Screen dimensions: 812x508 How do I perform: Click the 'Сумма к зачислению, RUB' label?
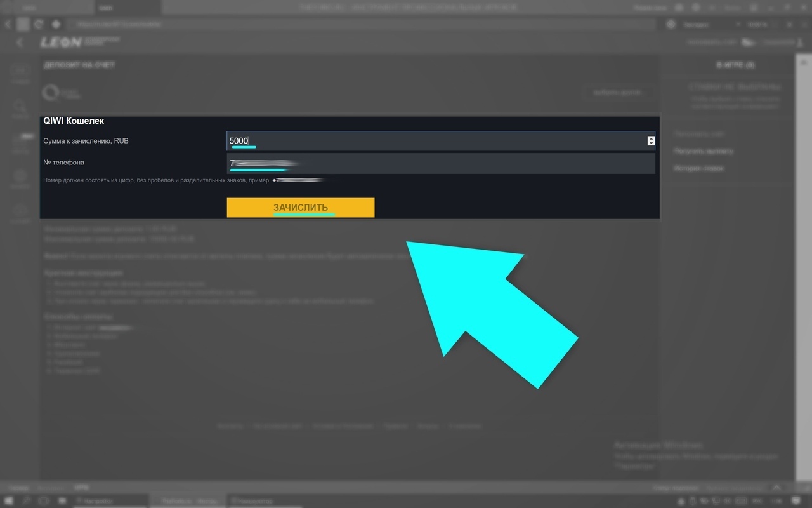[x=86, y=141]
